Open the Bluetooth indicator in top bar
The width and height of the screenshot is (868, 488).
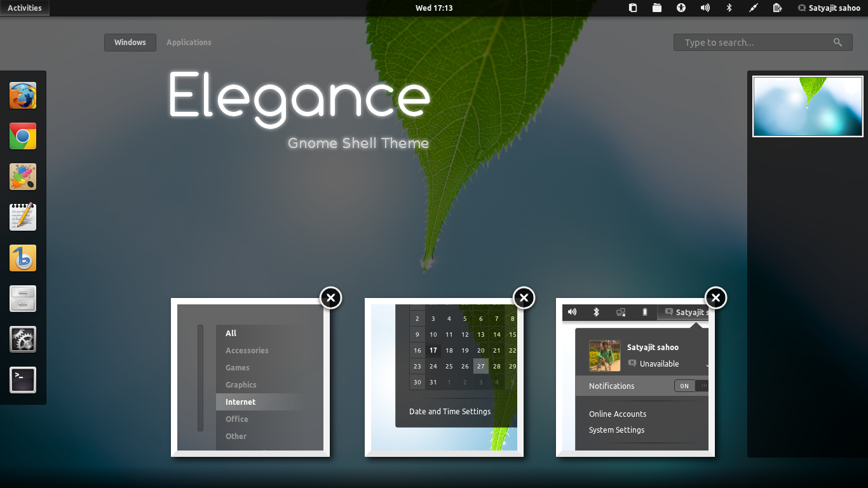coord(729,8)
